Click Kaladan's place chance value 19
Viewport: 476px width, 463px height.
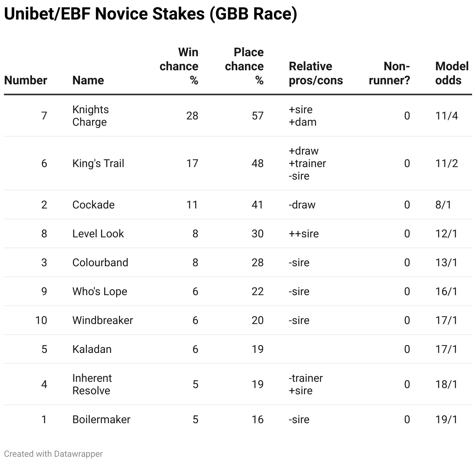[x=258, y=349]
